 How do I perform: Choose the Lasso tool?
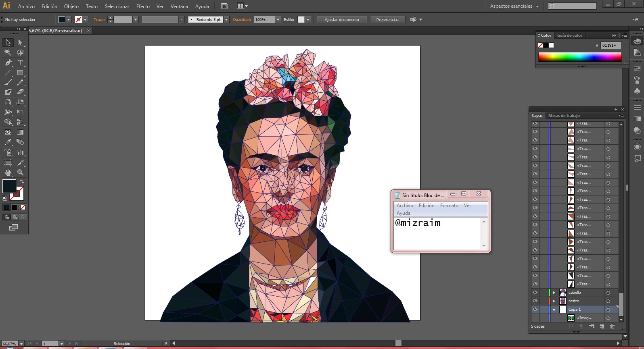click(20, 52)
